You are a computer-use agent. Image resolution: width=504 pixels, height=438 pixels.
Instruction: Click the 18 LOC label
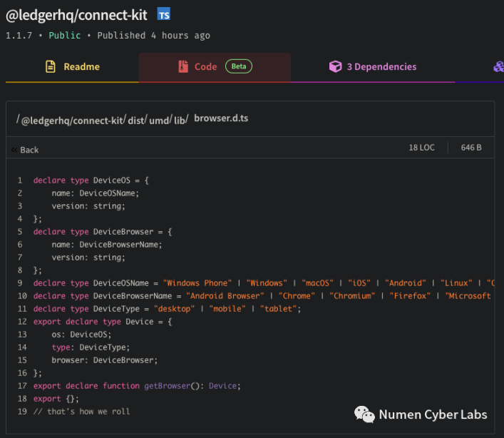[421, 148]
